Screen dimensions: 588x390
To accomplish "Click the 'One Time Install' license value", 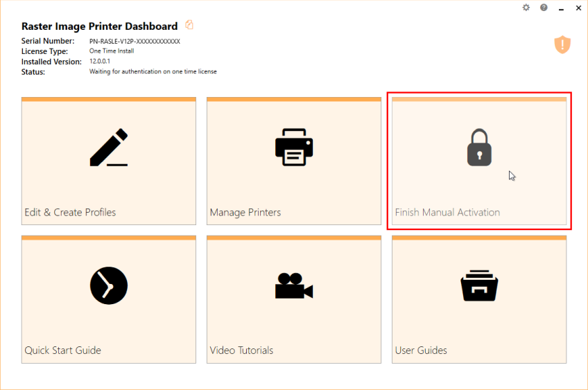I will click(x=112, y=51).
